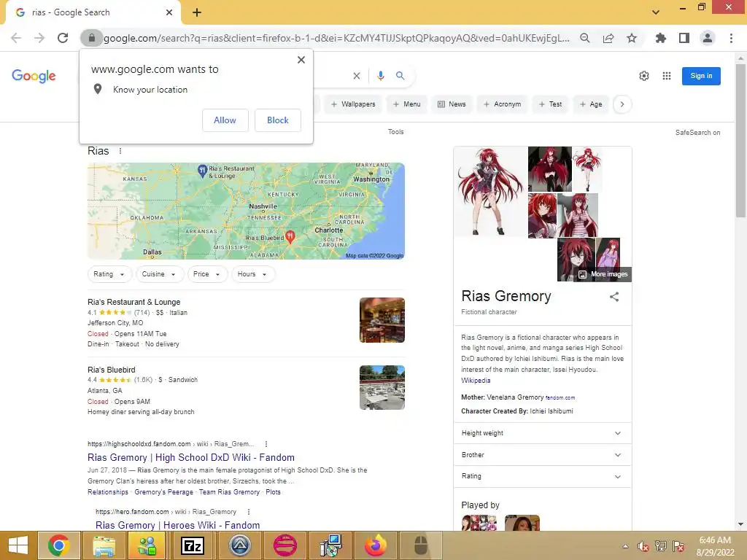Start voice search with the microphone icon
The height and width of the screenshot is (560, 747).
[x=381, y=76]
